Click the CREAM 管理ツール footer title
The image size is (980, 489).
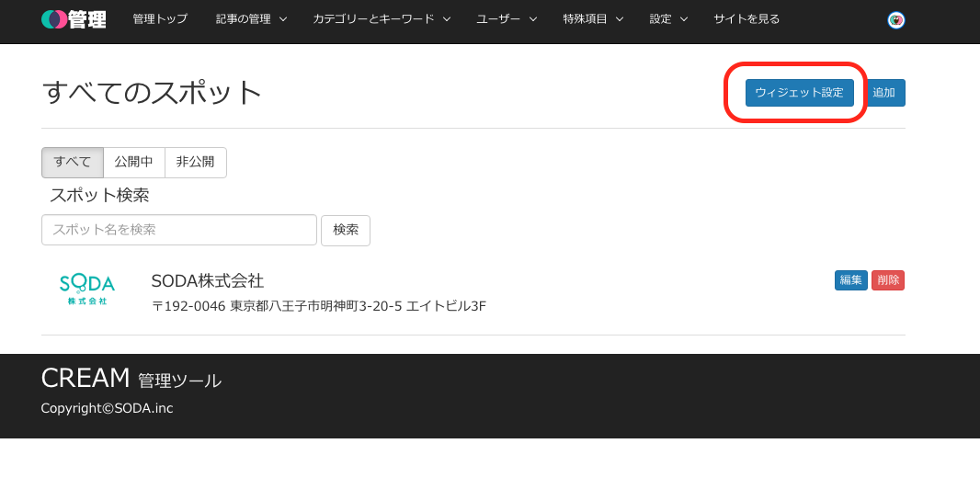click(x=131, y=379)
